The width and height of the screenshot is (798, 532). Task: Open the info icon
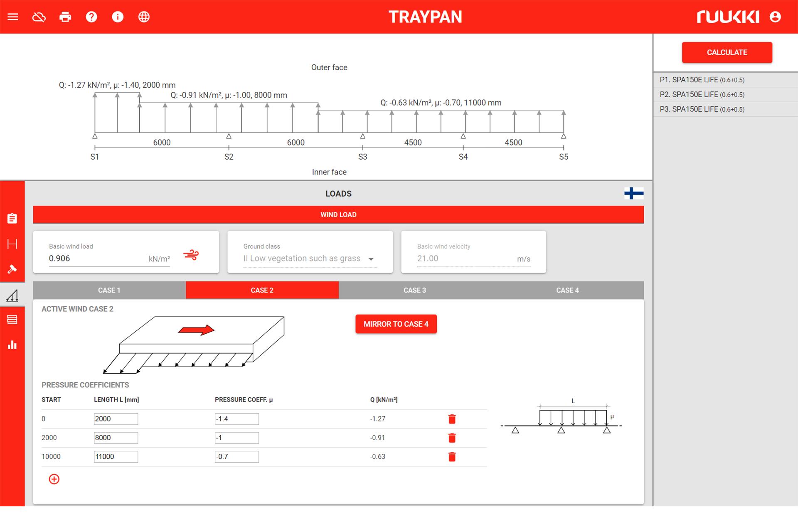tap(118, 17)
